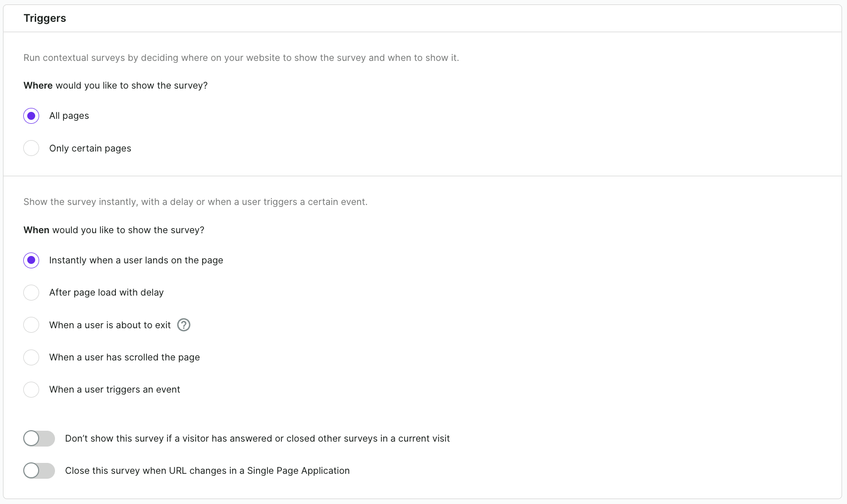Pick the After page load with delay radio
The height and width of the screenshot is (504, 847).
31,293
